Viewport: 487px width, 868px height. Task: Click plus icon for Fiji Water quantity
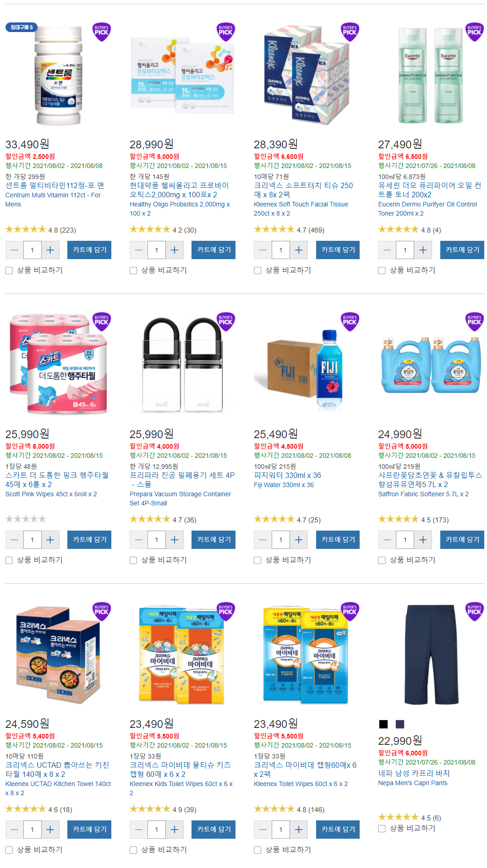click(299, 540)
